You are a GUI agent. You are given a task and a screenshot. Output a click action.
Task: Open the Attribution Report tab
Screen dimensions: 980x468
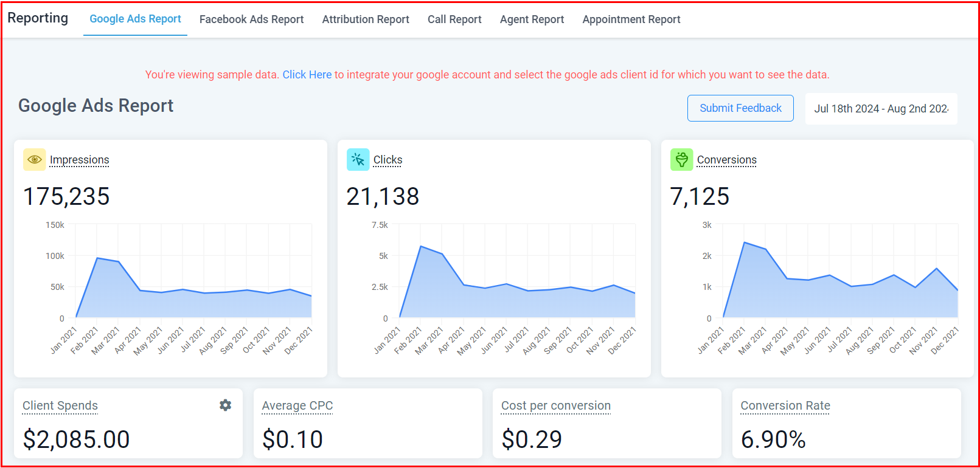click(366, 19)
